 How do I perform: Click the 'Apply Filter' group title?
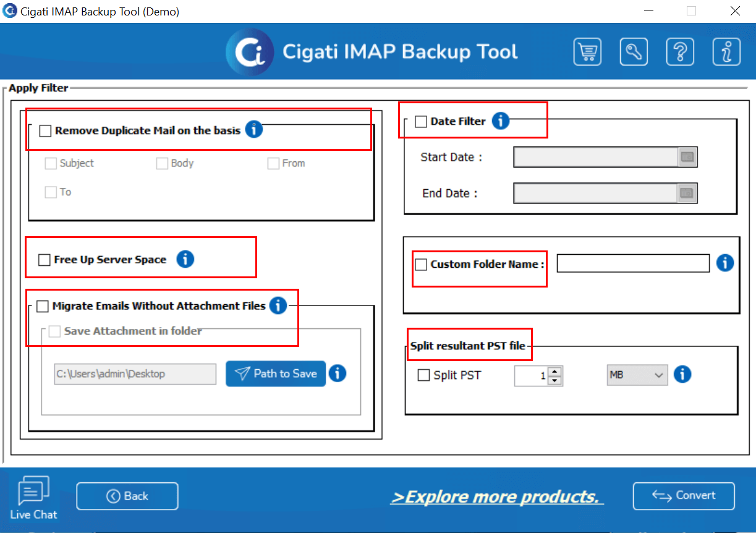point(38,88)
